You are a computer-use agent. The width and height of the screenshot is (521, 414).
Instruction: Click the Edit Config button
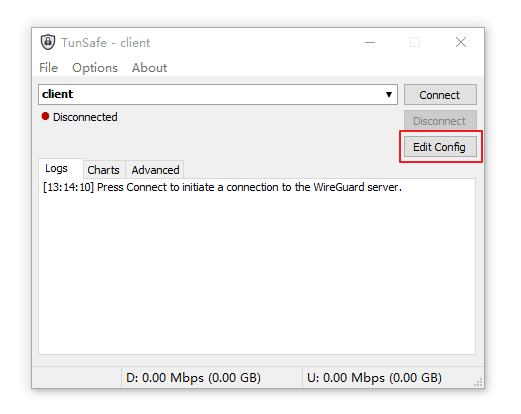pyautogui.click(x=440, y=147)
